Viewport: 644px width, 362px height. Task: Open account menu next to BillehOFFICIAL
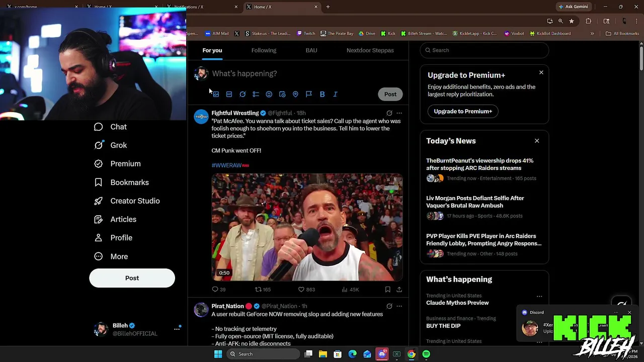pyautogui.click(x=177, y=329)
